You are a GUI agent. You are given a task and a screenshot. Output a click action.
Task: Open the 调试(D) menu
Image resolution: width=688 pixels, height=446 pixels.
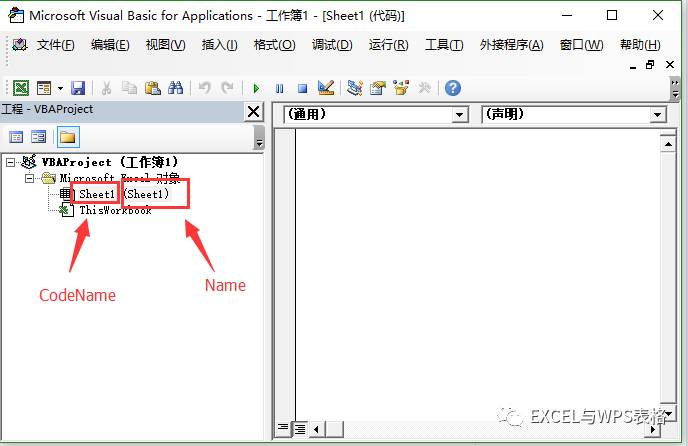(332, 45)
